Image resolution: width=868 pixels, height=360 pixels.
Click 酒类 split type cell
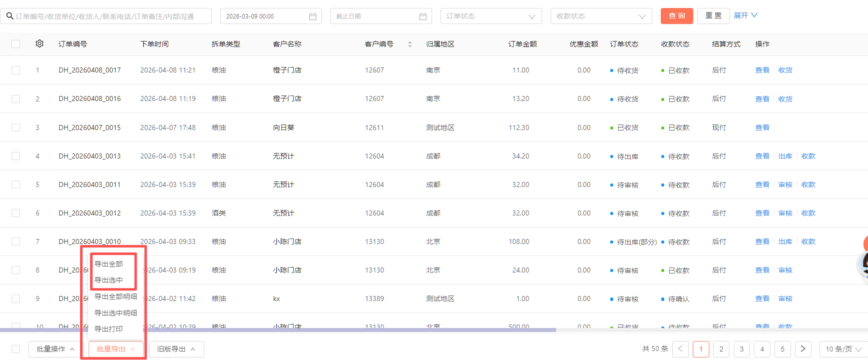click(x=219, y=213)
